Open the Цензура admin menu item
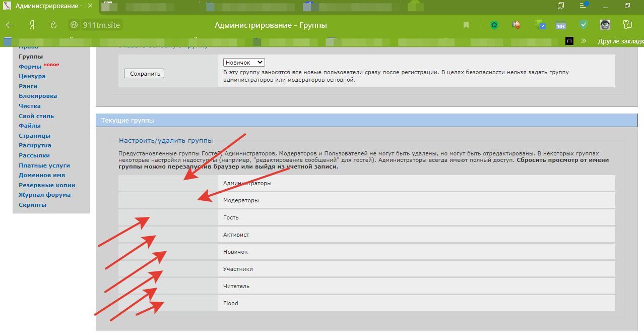 pyautogui.click(x=32, y=76)
